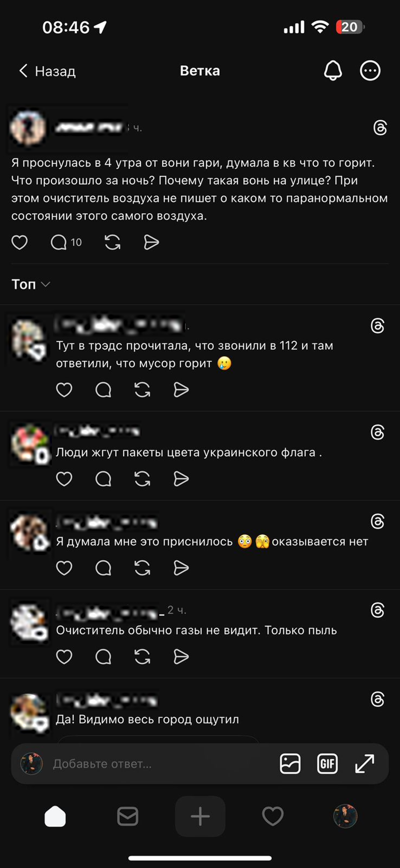The image size is (400, 868).
Task: Repost the original post
Action: click(x=112, y=242)
